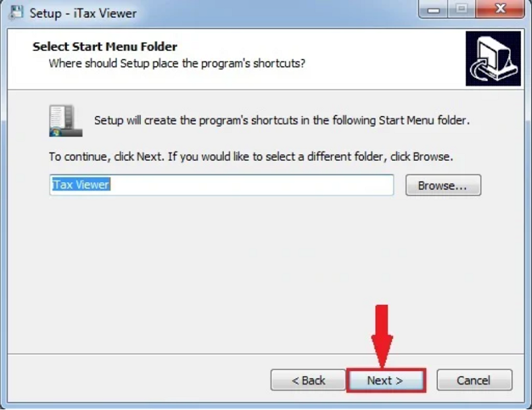Viewport: 532px width, 410px height.
Task: Open the Browse... folder dialog
Action: [x=443, y=185]
